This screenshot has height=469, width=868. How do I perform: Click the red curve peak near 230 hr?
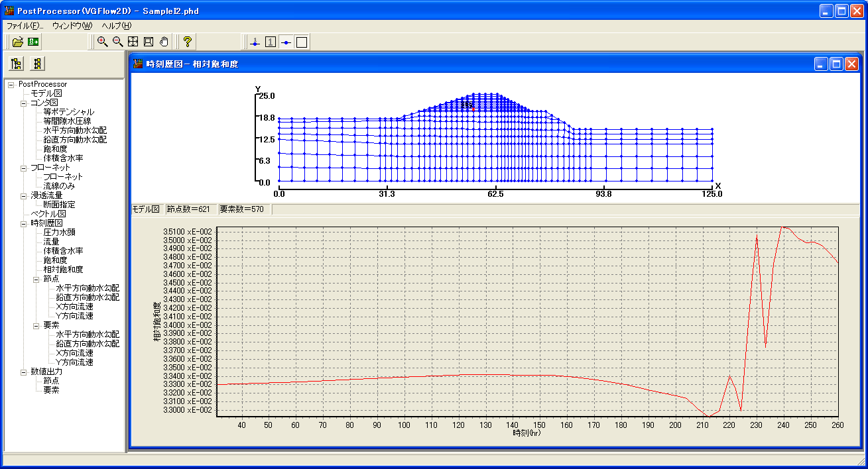tap(757, 236)
